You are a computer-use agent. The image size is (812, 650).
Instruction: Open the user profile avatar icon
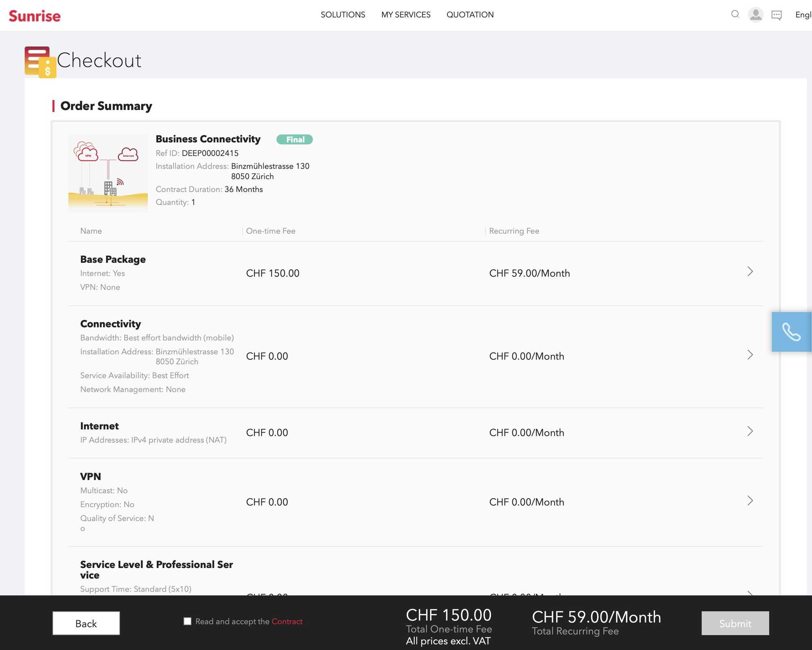[x=756, y=15]
